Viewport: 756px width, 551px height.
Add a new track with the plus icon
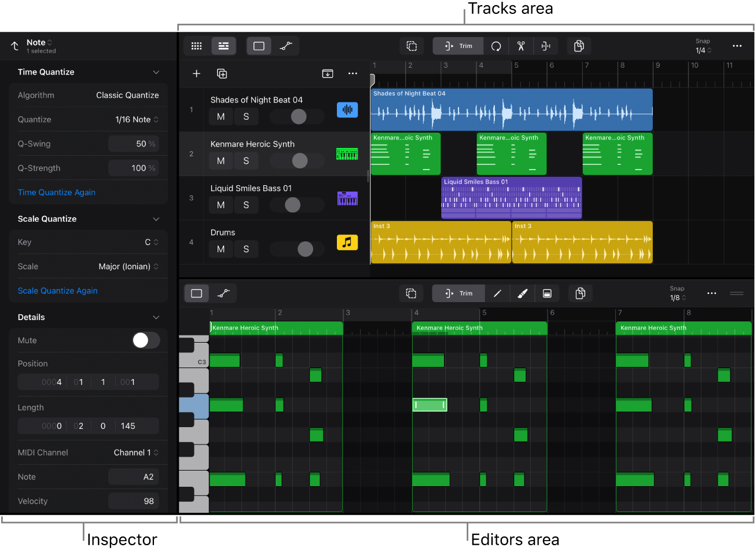point(196,74)
